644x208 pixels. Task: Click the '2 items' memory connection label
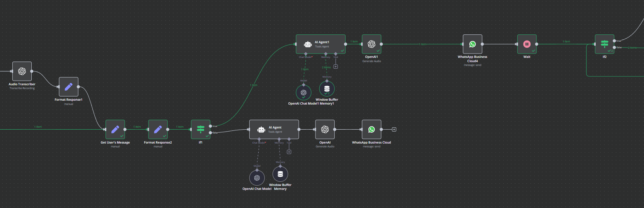(x=326, y=67)
